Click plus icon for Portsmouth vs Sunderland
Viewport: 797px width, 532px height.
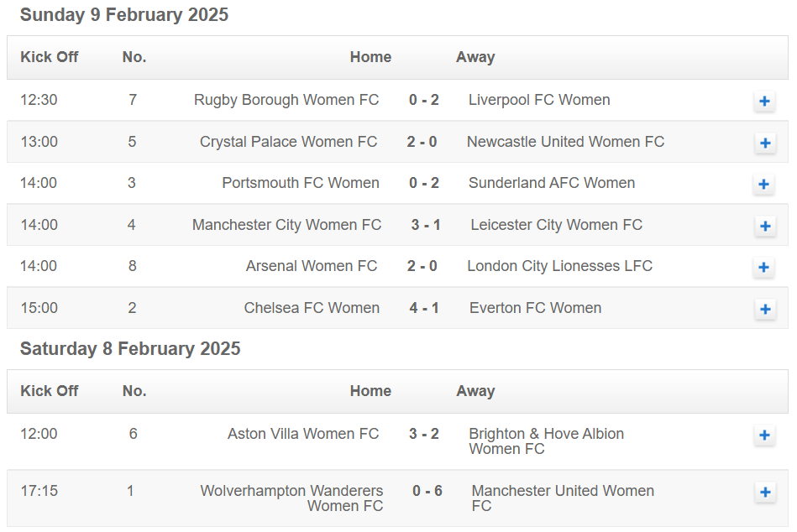click(764, 185)
